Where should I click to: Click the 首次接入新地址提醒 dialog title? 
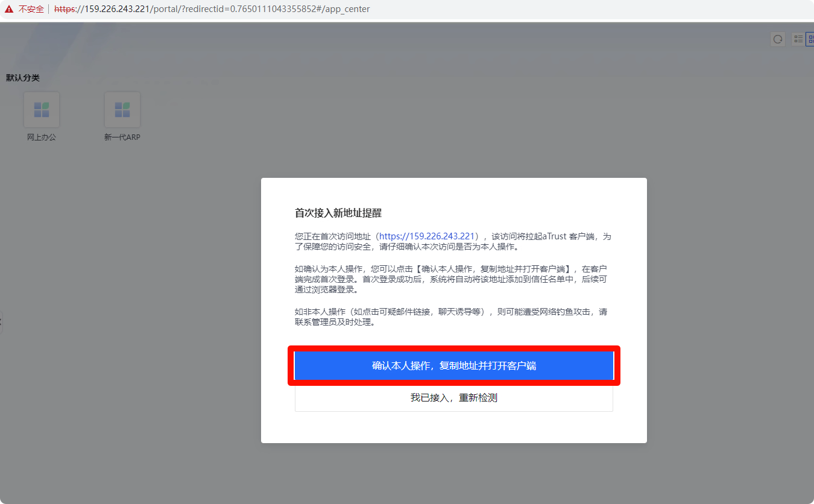338,213
